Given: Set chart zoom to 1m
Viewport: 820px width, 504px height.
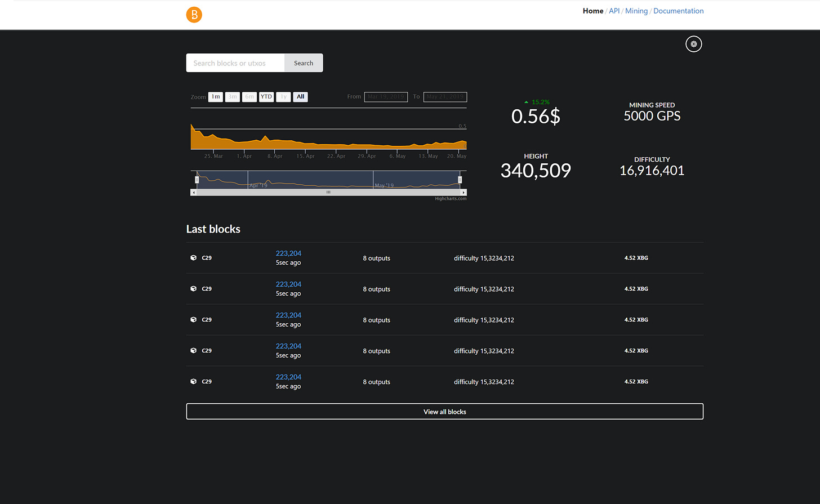Looking at the screenshot, I should [x=216, y=97].
